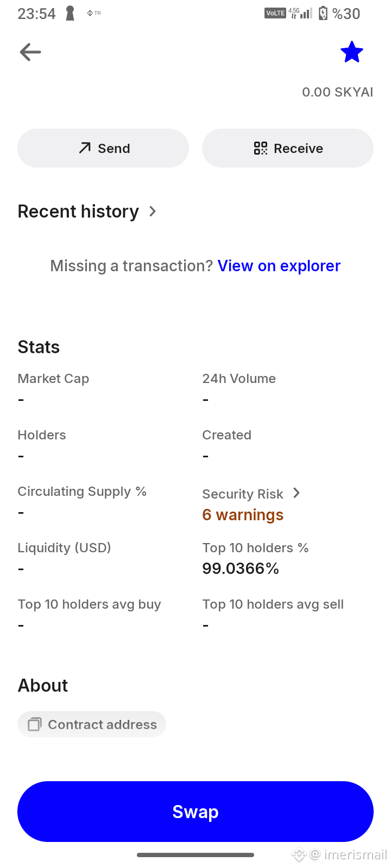Open the Recent history heading

pos(78,212)
